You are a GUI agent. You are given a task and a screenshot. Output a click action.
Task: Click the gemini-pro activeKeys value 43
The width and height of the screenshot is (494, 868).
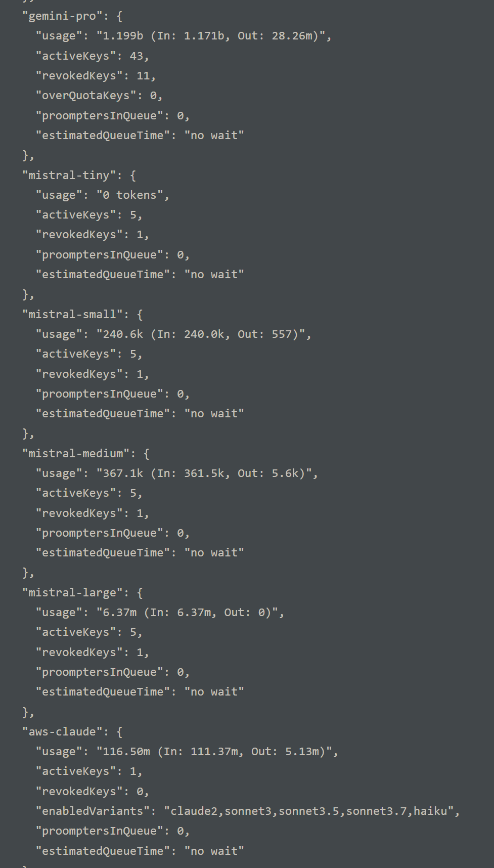[x=137, y=56]
